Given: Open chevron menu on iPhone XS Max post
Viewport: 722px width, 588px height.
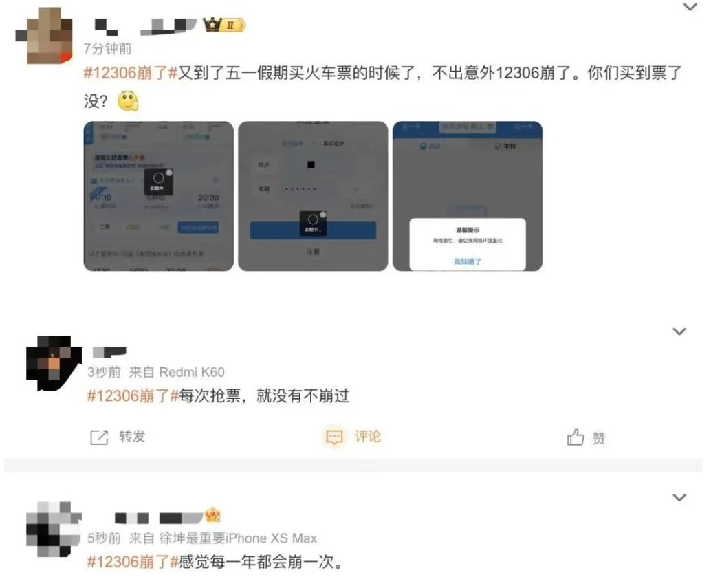Looking at the screenshot, I should coord(679,497).
